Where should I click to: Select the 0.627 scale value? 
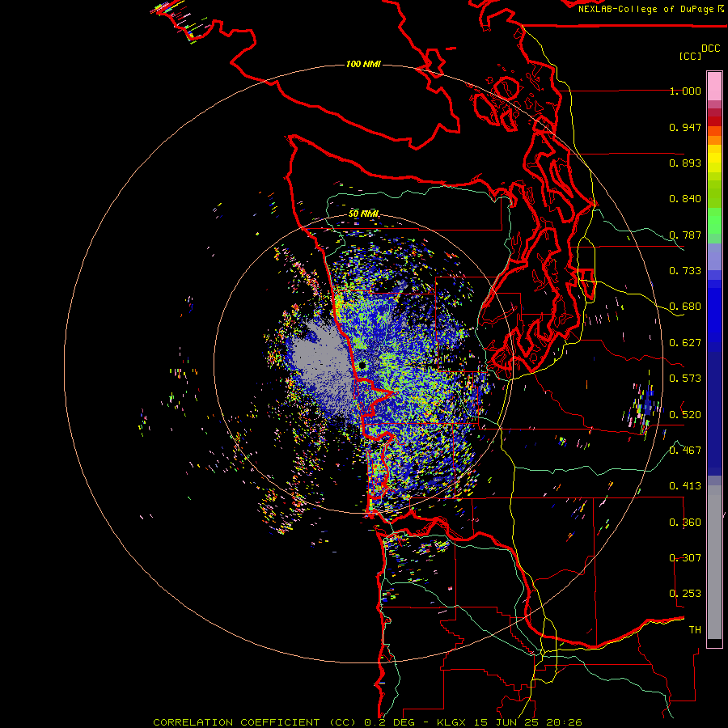click(x=685, y=343)
